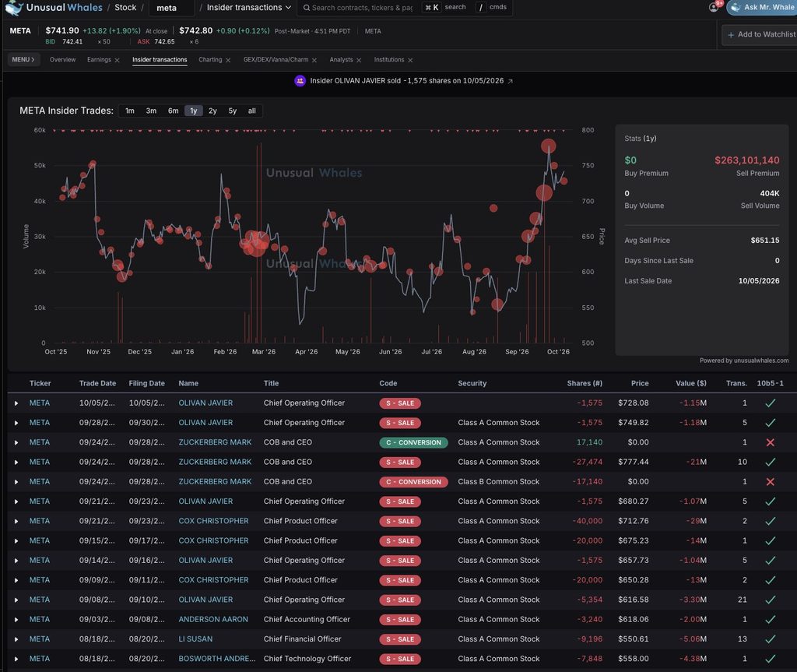This screenshot has height=672, width=797.
Task: Open the Institutions tab
Action: (389, 59)
